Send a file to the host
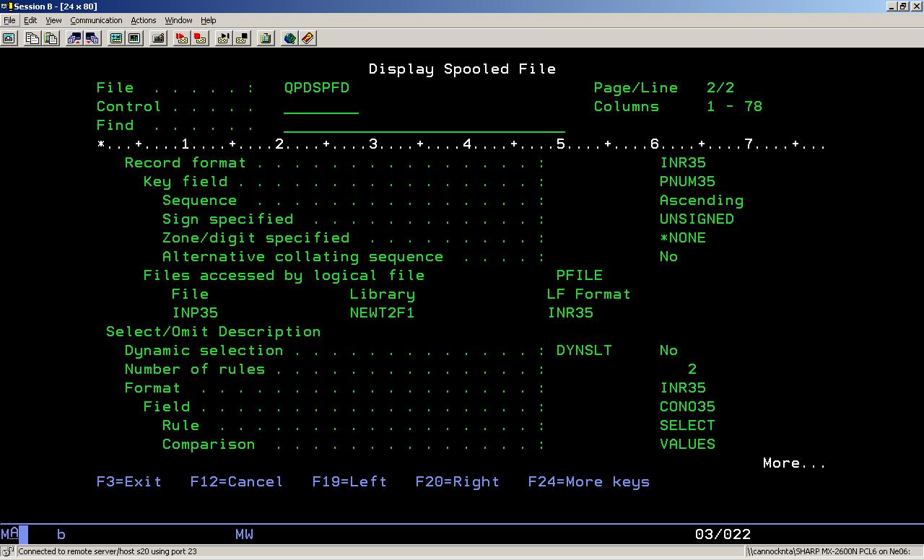The image size is (924, 560). point(72,39)
